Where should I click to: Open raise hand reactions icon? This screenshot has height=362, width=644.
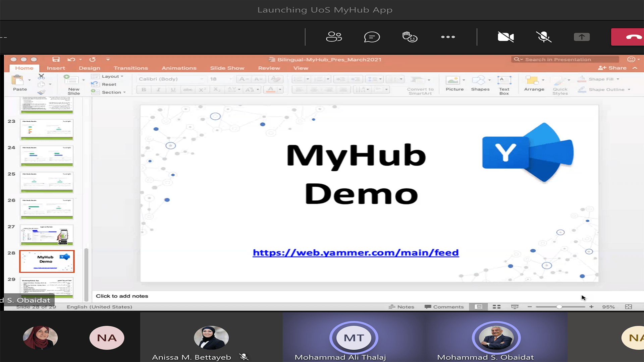tap(410, 37)
